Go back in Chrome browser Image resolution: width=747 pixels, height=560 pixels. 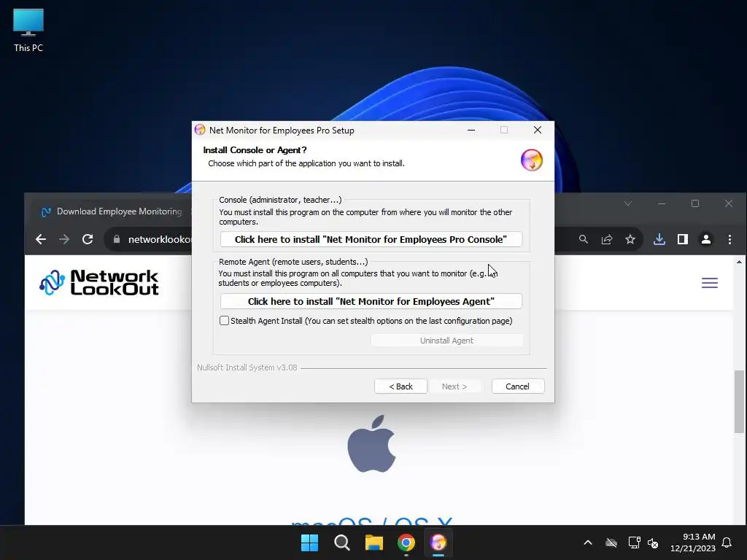click(41, 239)
